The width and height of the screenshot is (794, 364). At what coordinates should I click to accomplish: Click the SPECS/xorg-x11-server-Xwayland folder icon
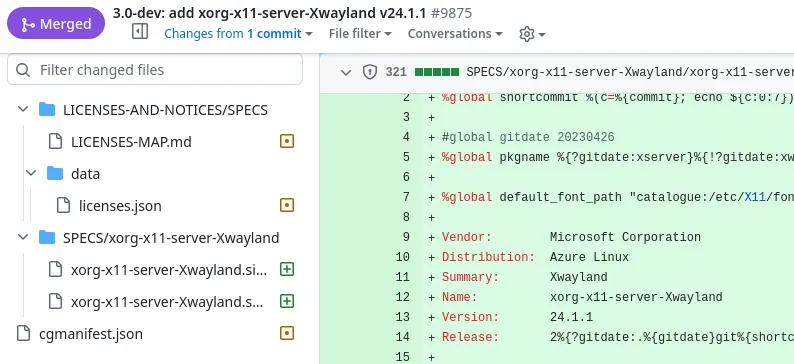pyautogui.click(x=47, y=237)
